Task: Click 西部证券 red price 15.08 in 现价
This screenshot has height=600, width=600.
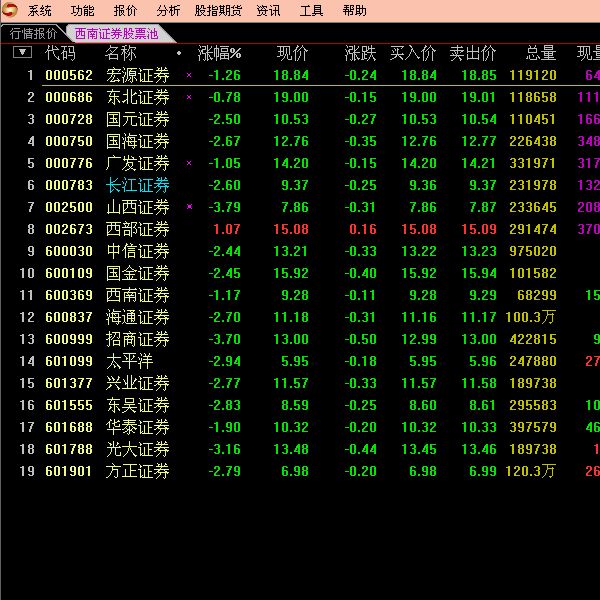Action: 291,229
